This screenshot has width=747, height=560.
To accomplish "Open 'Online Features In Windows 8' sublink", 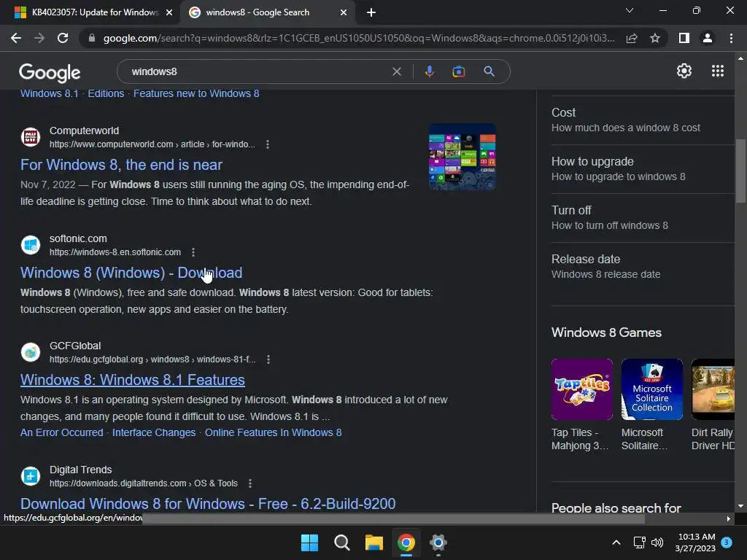I will (x=273, y=432).
